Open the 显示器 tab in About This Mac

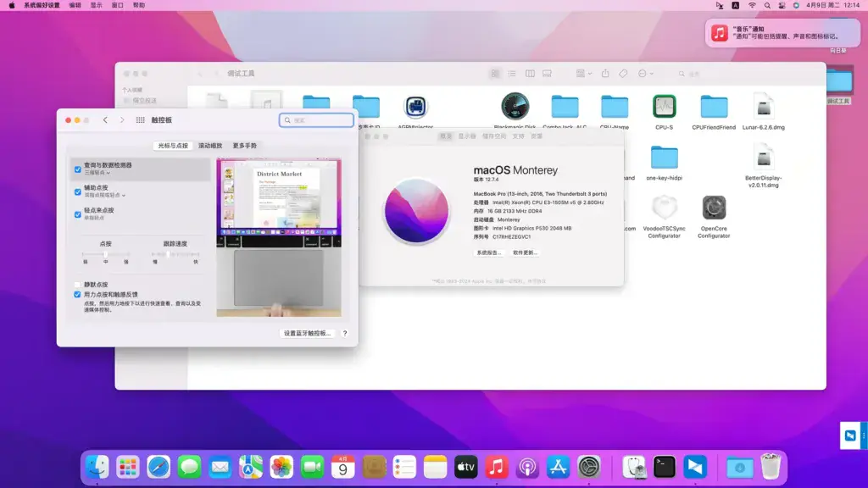tap(467, 136)
